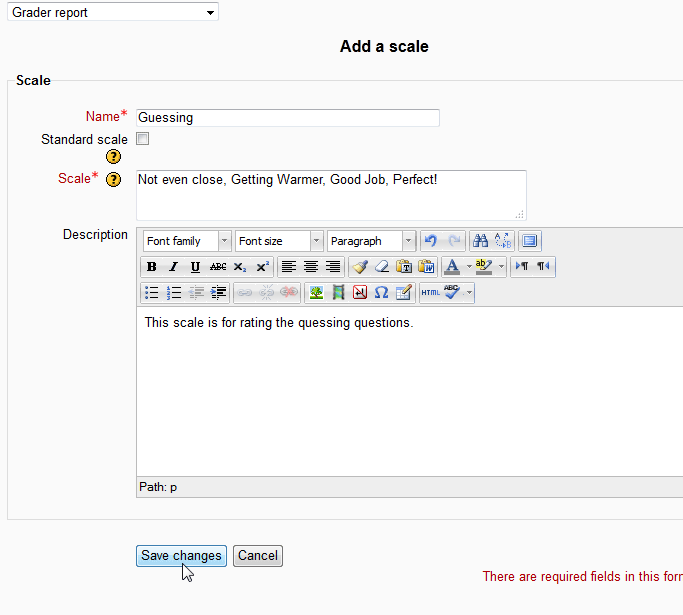Click the Scale textarea resize handle
Screen dimensions: 683x615
pos(520,214)
